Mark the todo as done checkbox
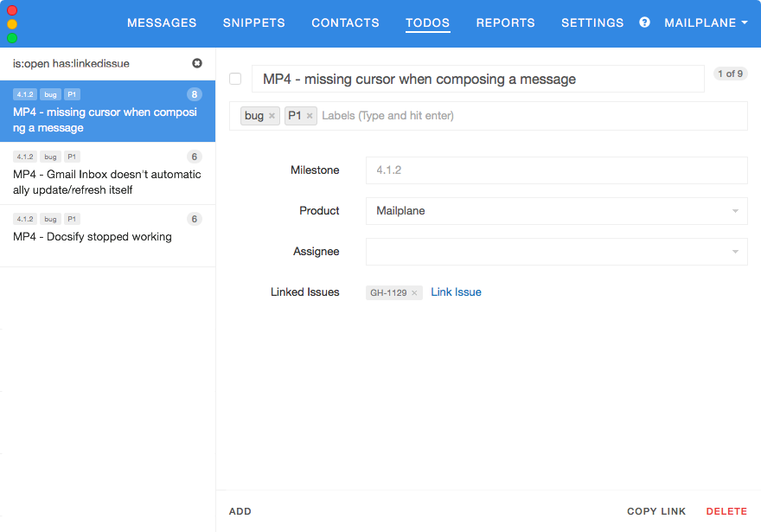761x532 pixels. coord(235,79)
